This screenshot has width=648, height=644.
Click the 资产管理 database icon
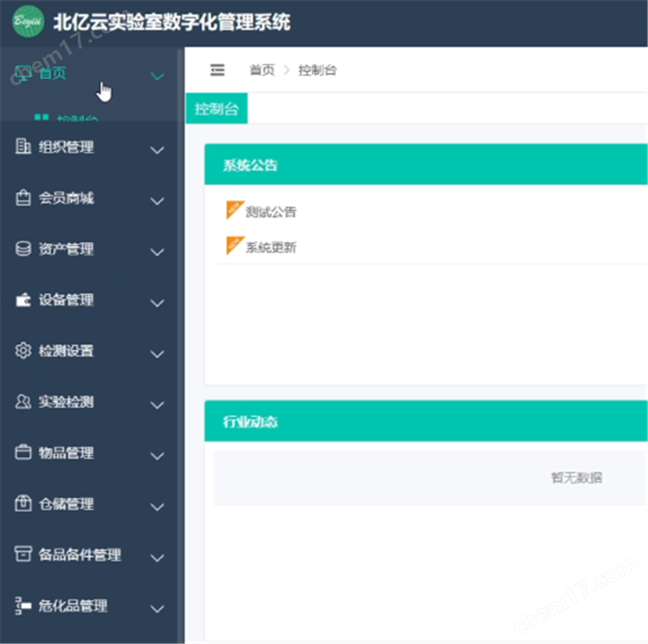pos(23,249)
